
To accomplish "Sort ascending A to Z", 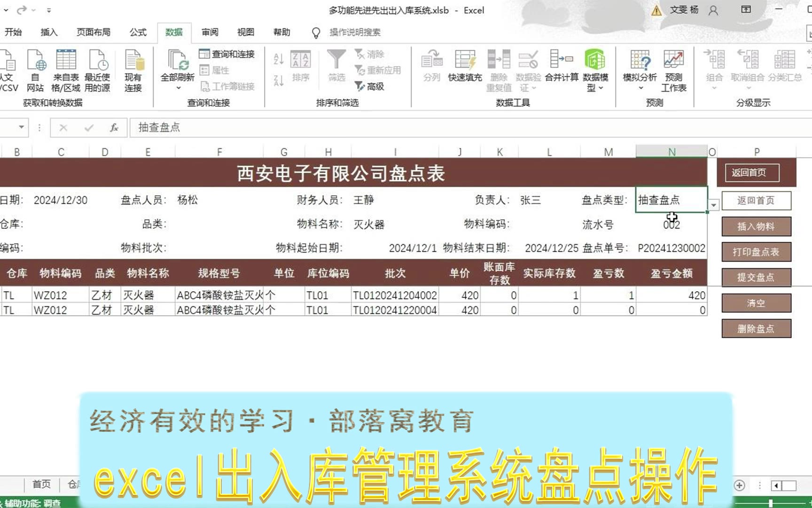I will (279, 59).
